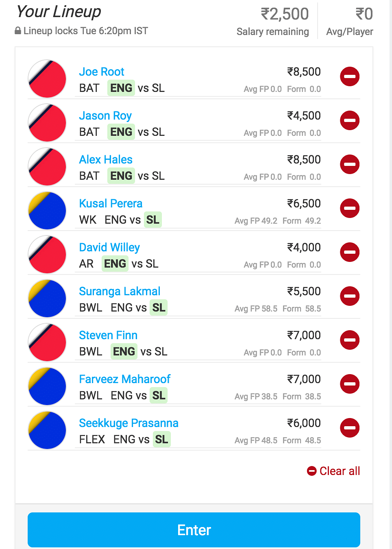392x549 pixels.
Task: Click Farveez Maharoof's blue team avatar
Action: click(x=47, y=386)
